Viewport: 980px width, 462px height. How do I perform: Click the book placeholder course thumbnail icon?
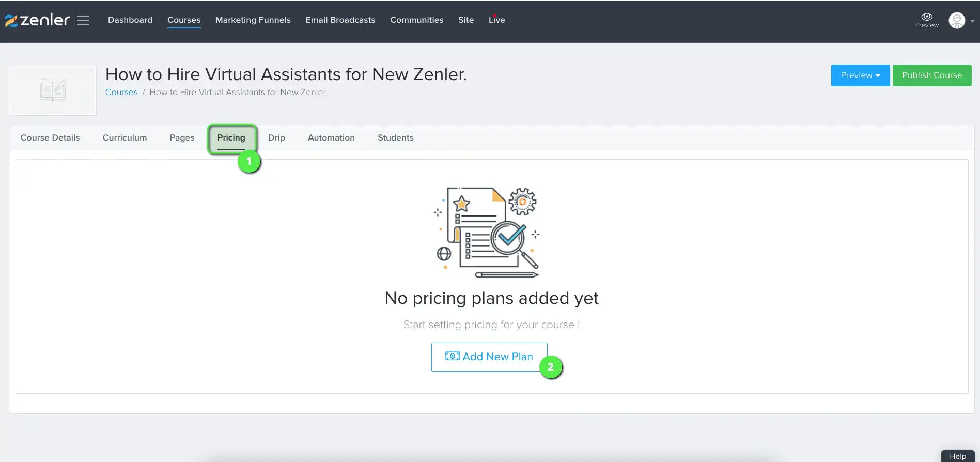tap(52, 90)
